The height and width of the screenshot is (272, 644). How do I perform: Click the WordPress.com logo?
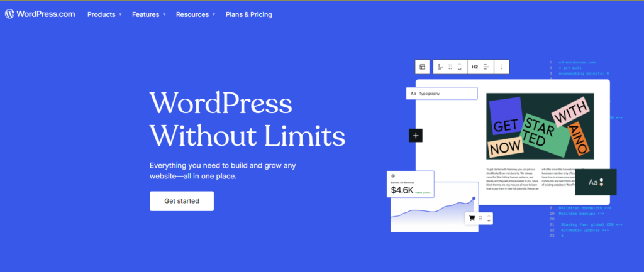pos(40,14)
